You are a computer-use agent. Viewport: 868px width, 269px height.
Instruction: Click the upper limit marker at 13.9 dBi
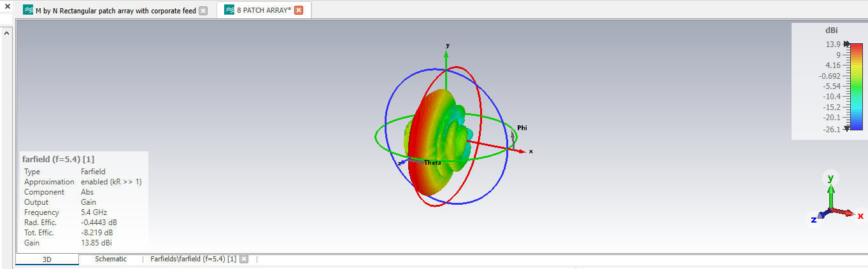846,44
